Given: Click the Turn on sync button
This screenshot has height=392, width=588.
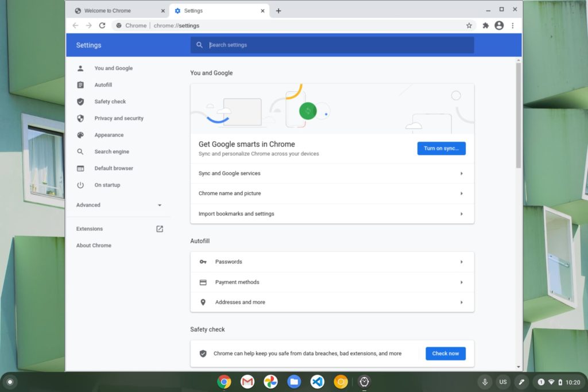Looking at the screenshot, I should pyautogui.click(x=442, y=149).
